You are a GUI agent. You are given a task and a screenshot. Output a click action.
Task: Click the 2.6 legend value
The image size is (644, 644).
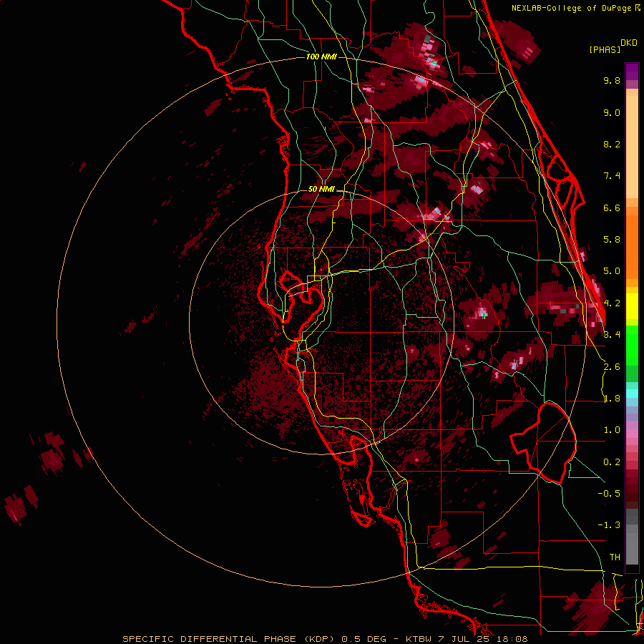pos(612,367)
